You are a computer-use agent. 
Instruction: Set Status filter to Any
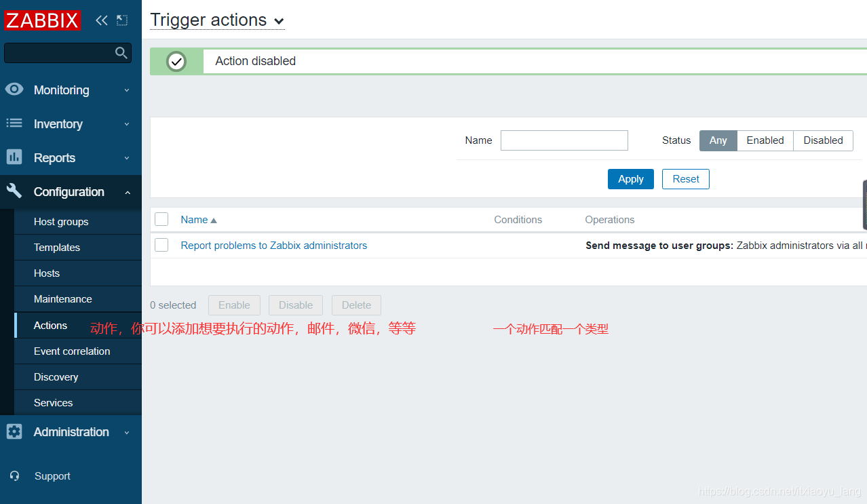pos(718,140)
